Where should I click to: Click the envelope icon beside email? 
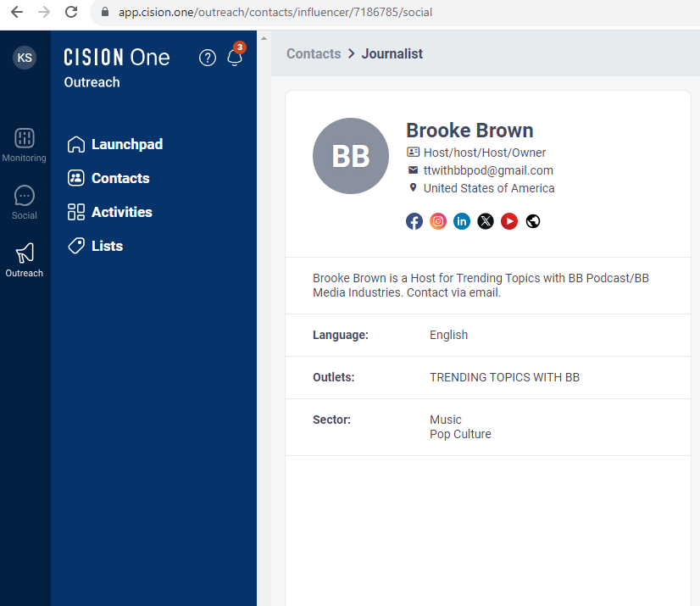(413, 170)
